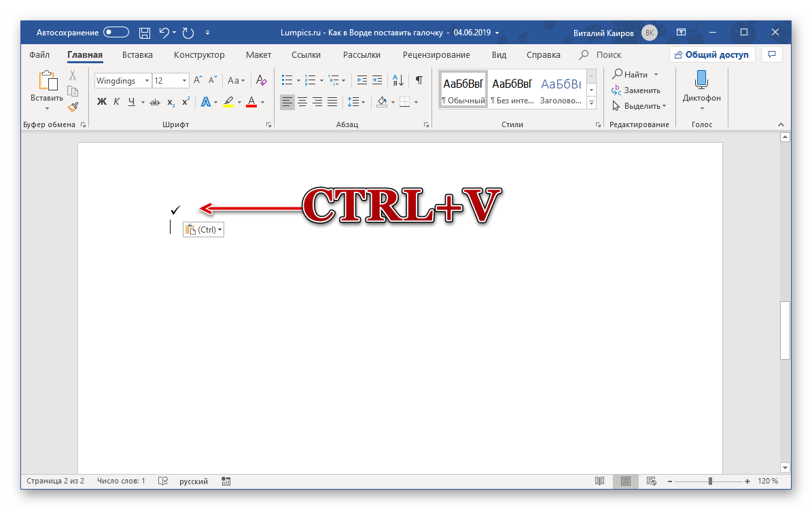Screen dimensions: 812x510
Task: Apply the Заголовок style
Action: (x=561, y=89)
